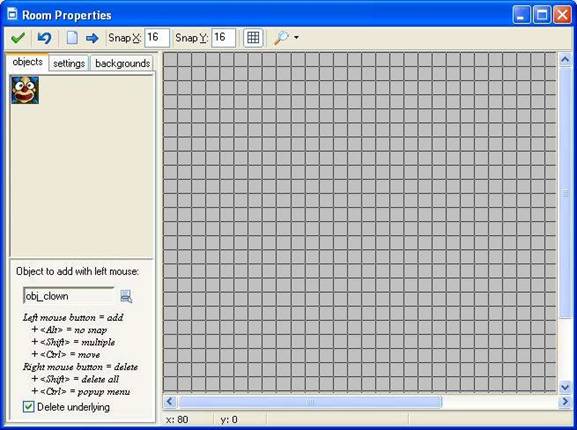Switch to the backgrounds tab
The height and width of the screenshot is (430, 577).
(x=122, y=63)
